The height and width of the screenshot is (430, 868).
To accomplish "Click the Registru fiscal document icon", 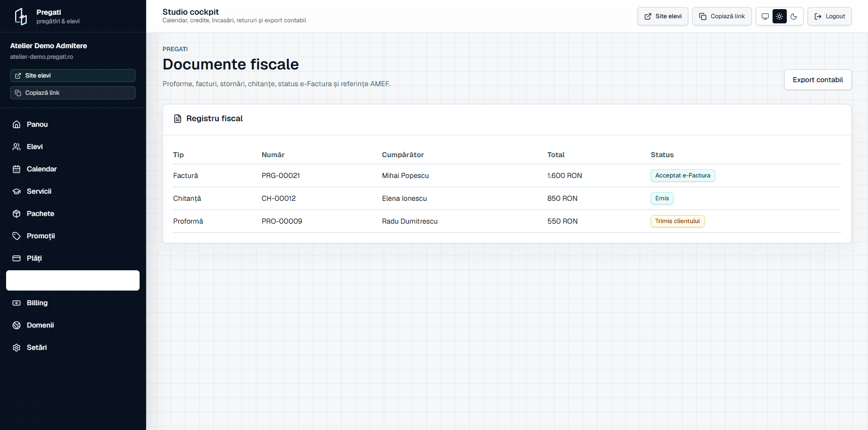I will (x=178, y=119).
